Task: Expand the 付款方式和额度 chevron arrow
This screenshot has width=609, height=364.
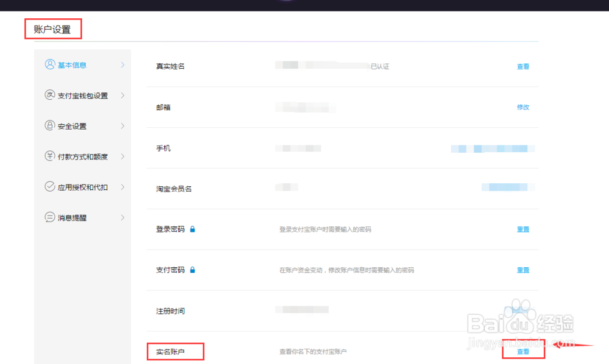Action: (x=123, y=156)
